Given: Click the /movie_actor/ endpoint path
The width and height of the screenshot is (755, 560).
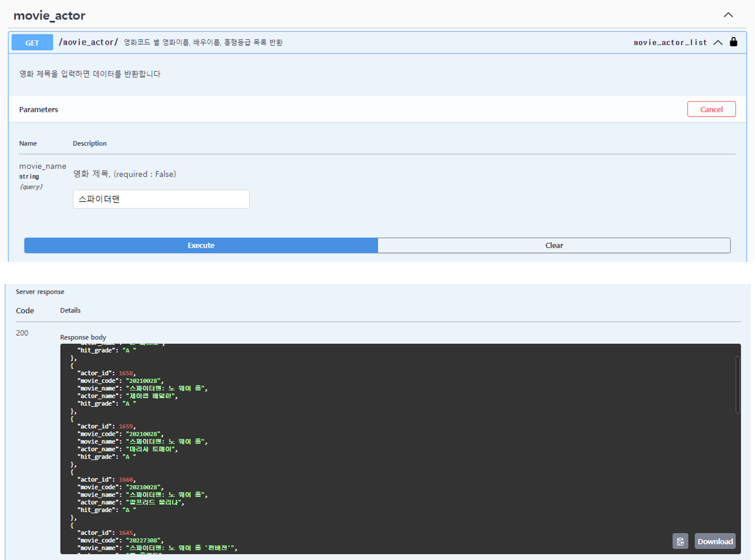Looking at the screenshot, I should (x=88, y=42).
